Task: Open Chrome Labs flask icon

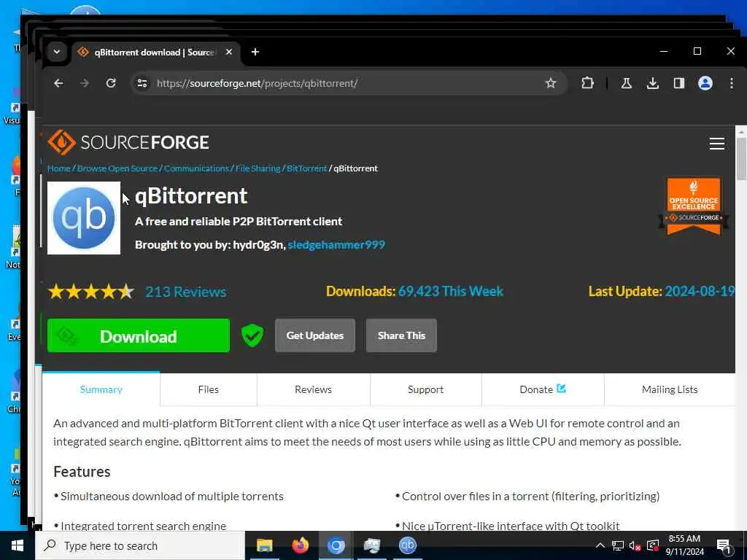Action: (627, 83)
